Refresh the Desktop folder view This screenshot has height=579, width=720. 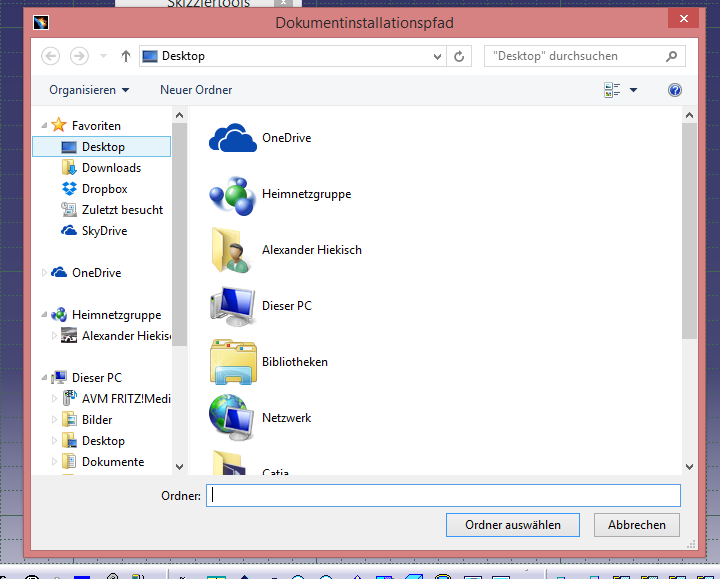[459, 56]
